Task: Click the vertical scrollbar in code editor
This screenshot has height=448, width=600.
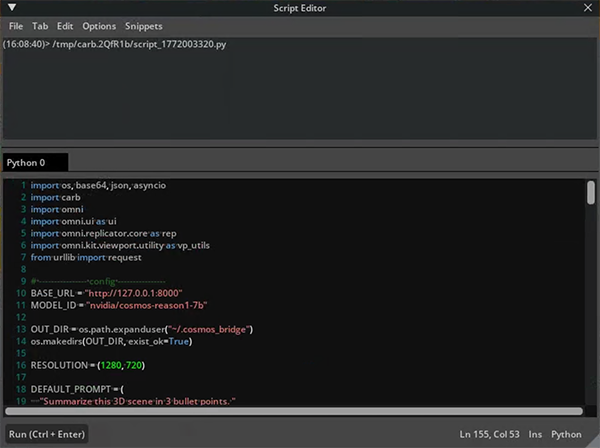Action: pos(590,192)
